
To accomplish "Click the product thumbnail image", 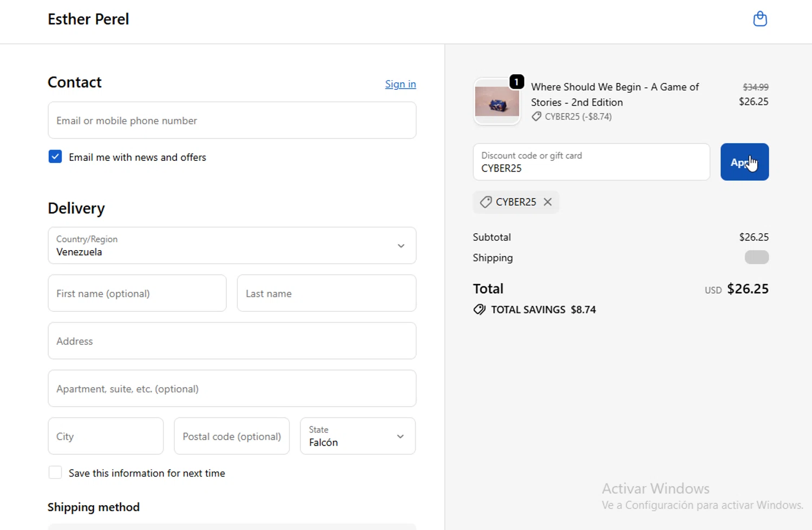I will [497, 102].
